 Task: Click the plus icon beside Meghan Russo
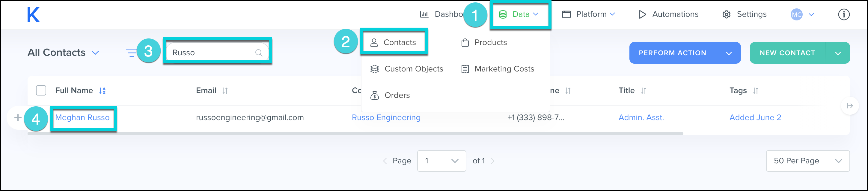pyautogui.click(x=18, y=118)
